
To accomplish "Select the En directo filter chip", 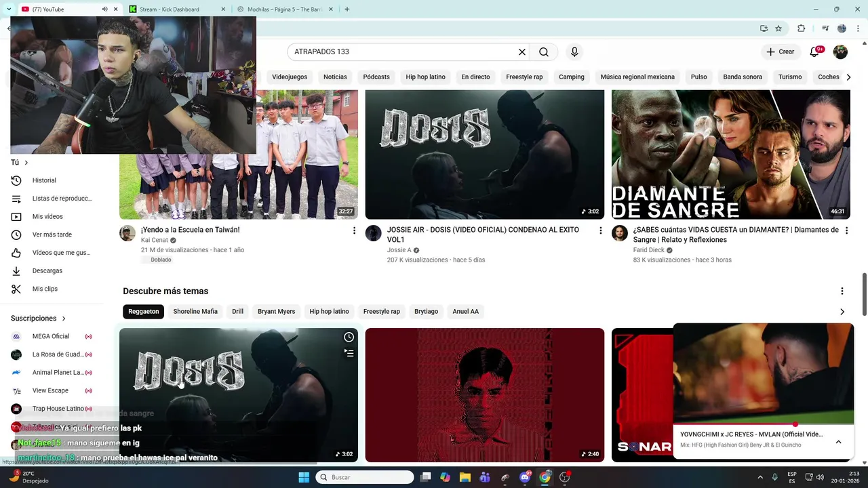I will click(x=475, y=77).
